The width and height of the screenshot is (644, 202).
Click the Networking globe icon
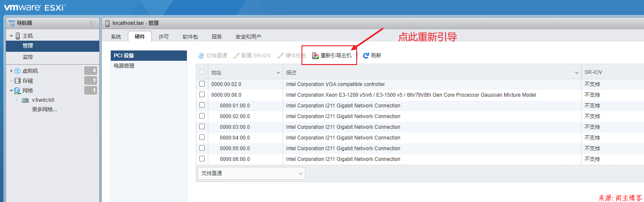[x=17, y=90]
